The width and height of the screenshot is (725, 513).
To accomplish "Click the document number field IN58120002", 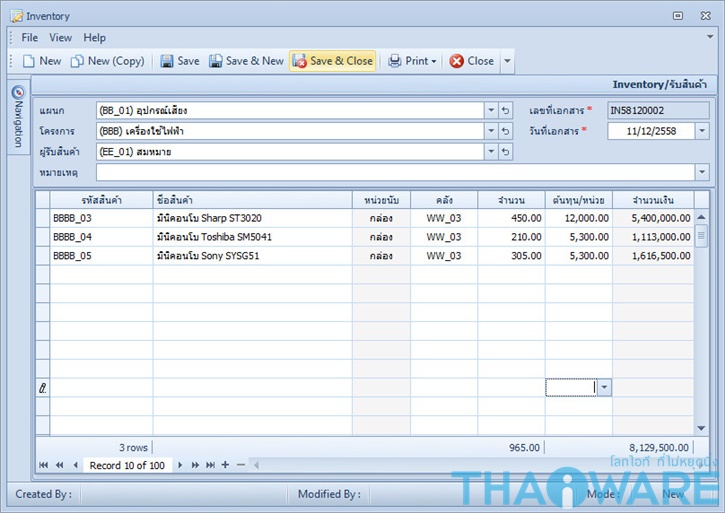I will pyautogui.click(x=658, y=111).
